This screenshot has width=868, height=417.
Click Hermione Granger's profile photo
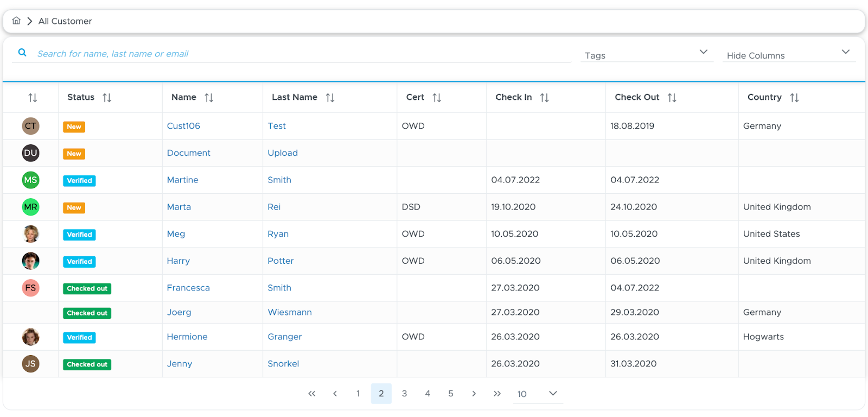point(30,337)
